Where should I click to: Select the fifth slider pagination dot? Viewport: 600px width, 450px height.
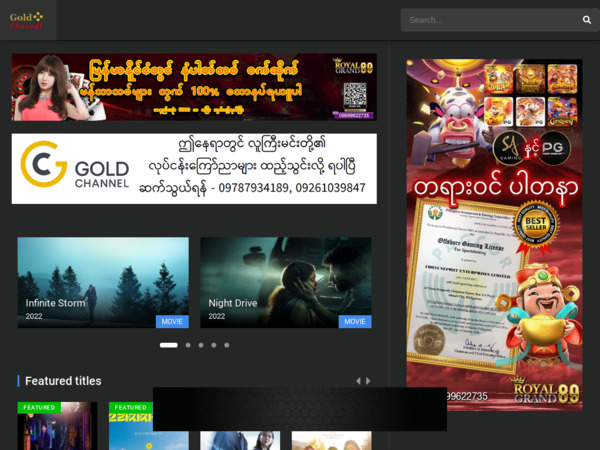point(227,345)
